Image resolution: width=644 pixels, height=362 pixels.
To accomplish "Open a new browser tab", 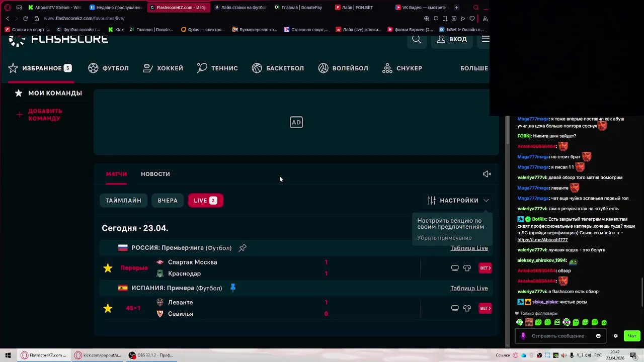I will tap(456, 8).
